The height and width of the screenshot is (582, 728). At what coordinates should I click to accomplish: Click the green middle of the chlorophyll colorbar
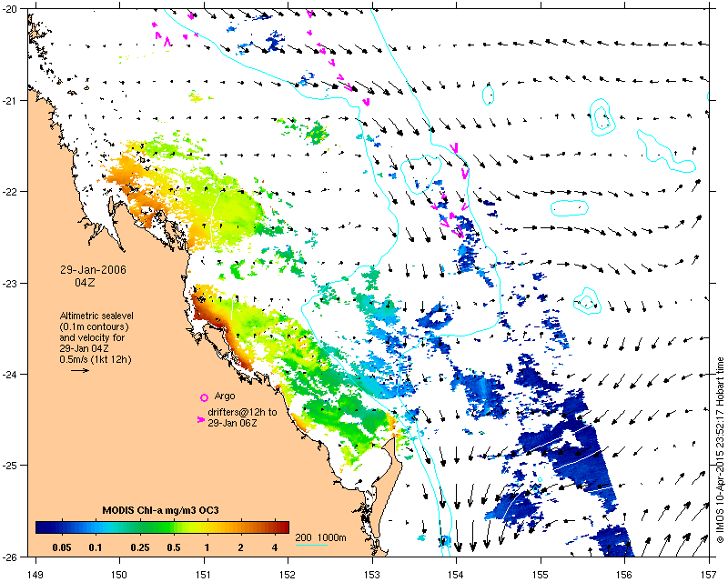click(x=163, y=527)
